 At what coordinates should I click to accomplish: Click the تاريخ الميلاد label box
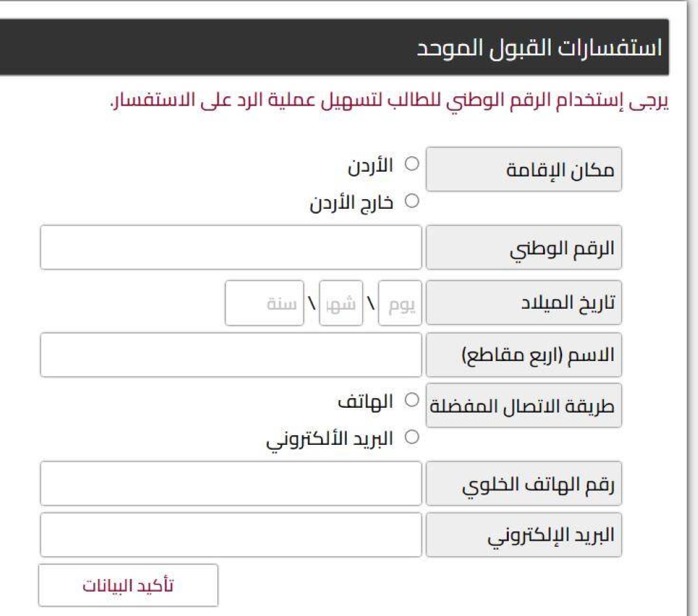(524, 302)
